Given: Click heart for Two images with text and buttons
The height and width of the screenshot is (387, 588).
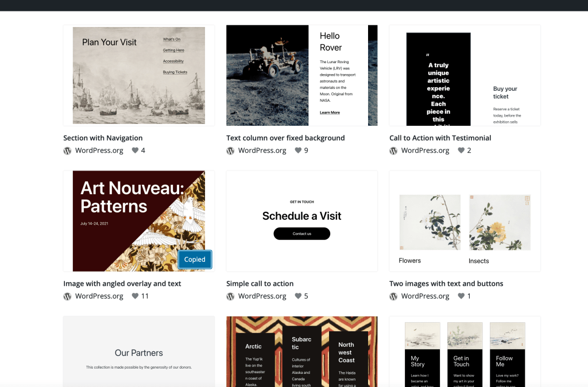Looking at the screenshot, I should click(461, 296).
